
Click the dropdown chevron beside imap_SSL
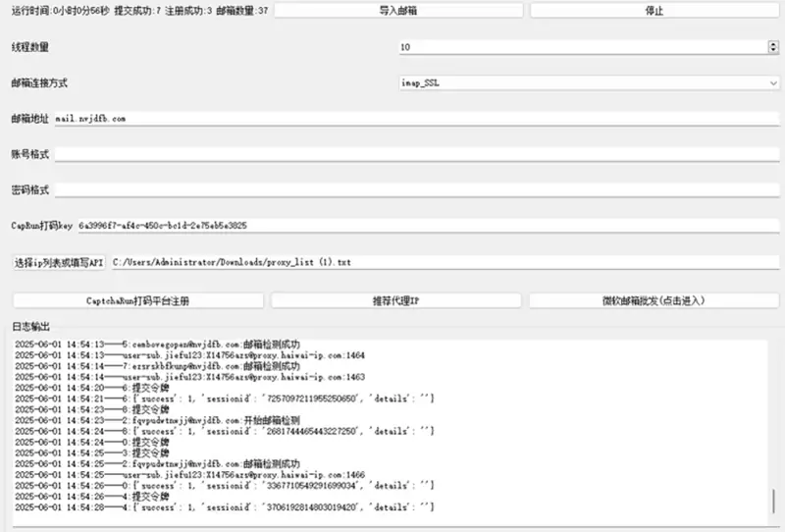[x=773, y=83]
